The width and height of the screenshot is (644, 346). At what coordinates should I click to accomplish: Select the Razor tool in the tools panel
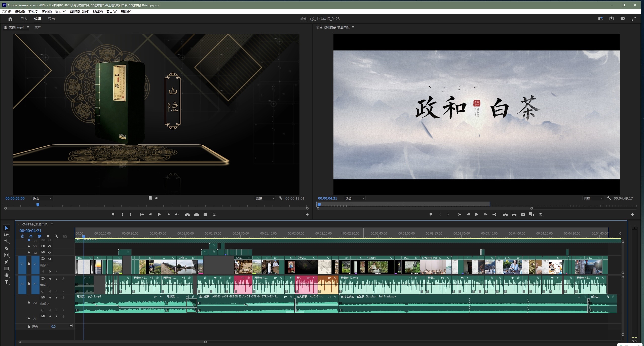[x=7, y=248]
